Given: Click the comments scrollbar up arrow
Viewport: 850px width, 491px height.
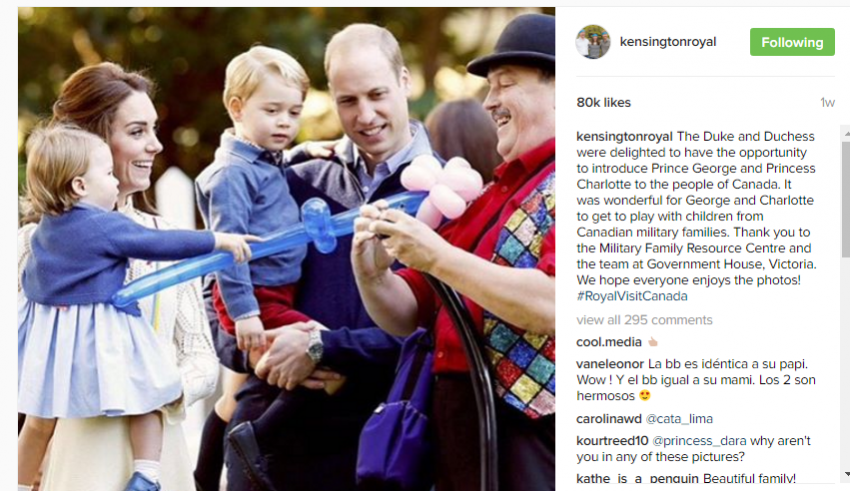Looking at the screenshot, I should [x=846, y=132].
